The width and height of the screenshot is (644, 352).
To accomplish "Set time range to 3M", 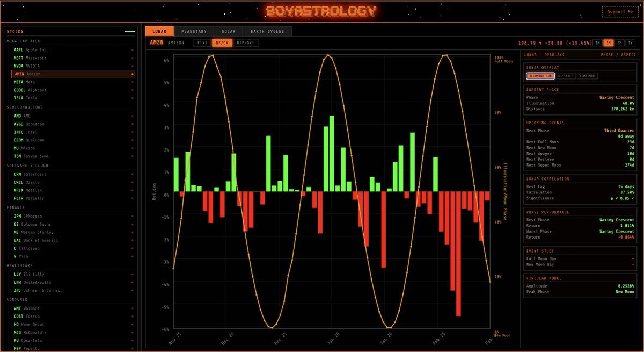I will (x=609, y=42).
